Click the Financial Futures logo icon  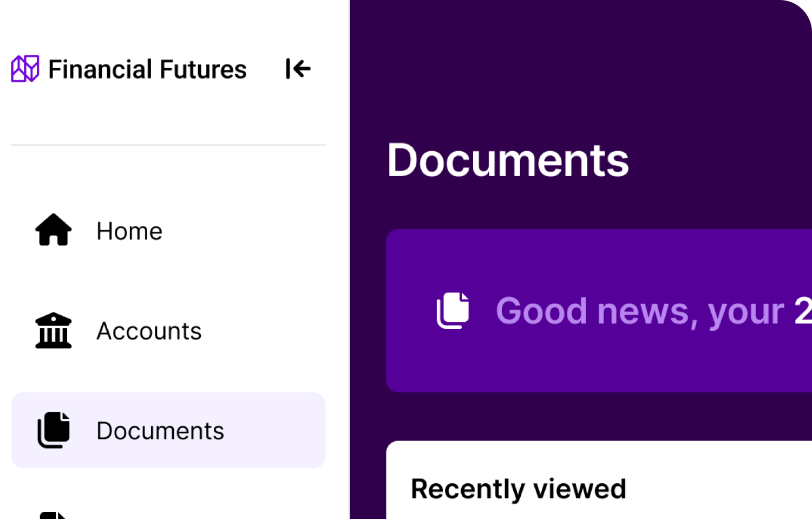click(x=25, y=69)
